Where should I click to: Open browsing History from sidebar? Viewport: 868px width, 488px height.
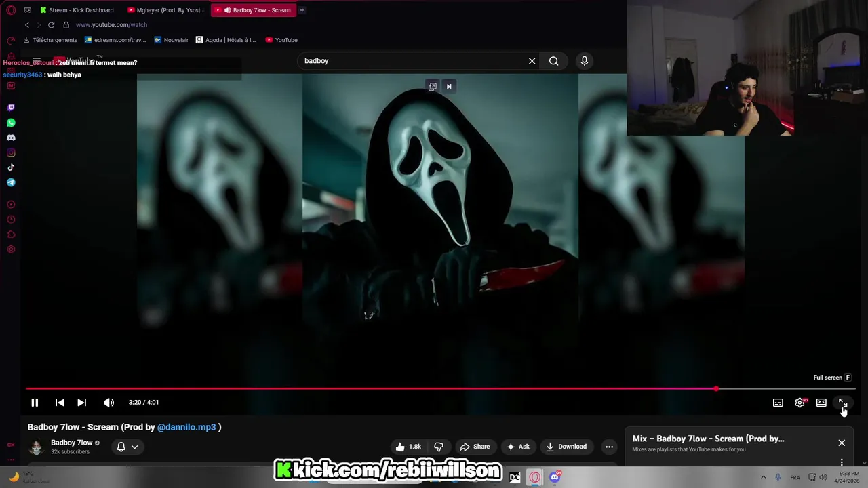coord(11,220)
